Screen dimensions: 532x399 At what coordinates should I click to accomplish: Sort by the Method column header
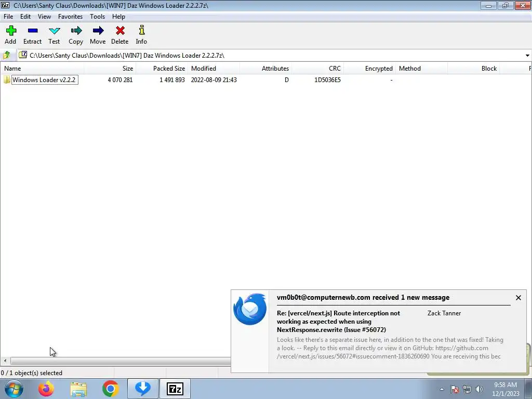pyautogui.click(x=421, y=69)
